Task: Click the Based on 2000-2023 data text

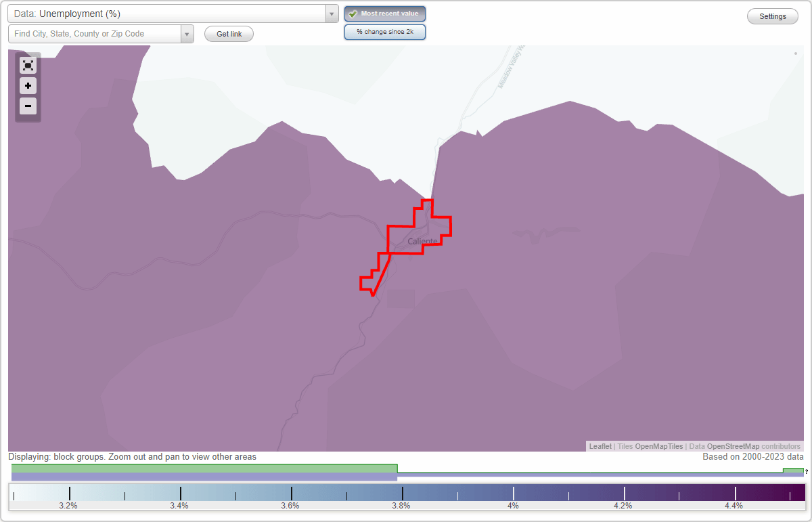Action: pyautogui.click(x=753, y=457)
